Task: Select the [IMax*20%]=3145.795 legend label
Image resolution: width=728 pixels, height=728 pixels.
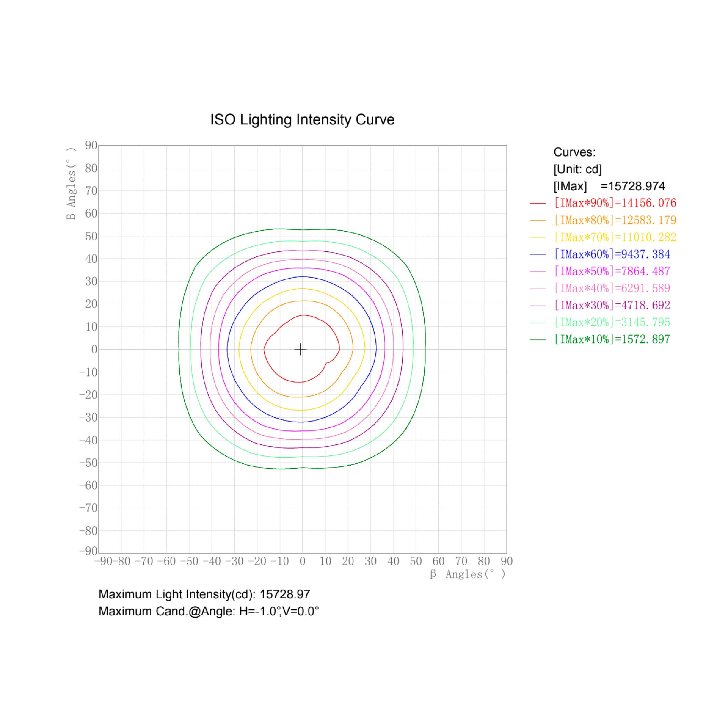Action: [612, 322]
